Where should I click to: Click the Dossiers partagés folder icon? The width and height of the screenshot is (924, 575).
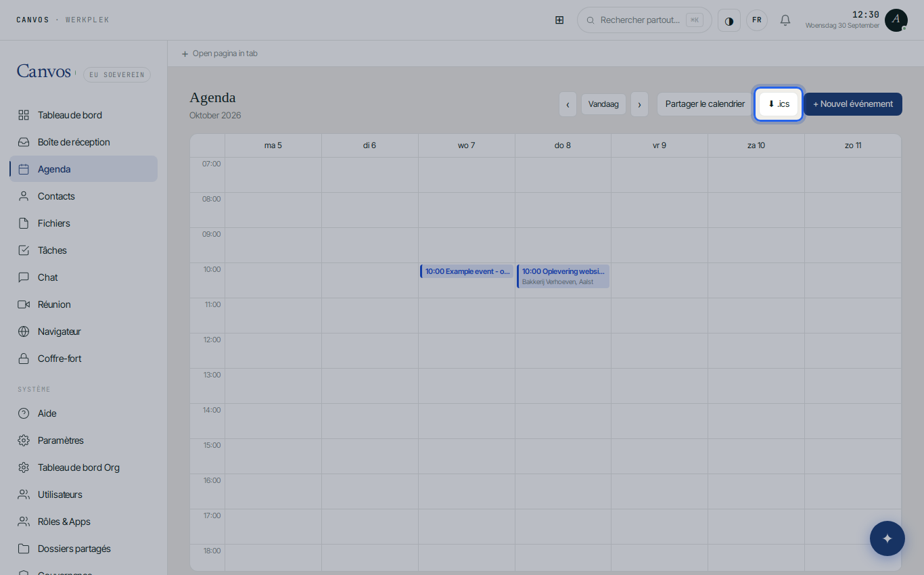[24, 549]
